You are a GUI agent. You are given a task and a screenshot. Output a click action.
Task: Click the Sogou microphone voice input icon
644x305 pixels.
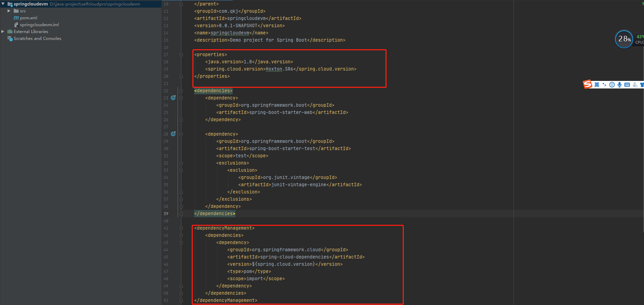click(x=620, y=85)
